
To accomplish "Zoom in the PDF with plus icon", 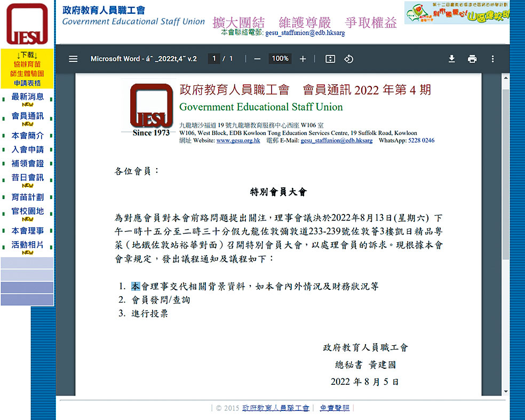I will click(303, 59).
